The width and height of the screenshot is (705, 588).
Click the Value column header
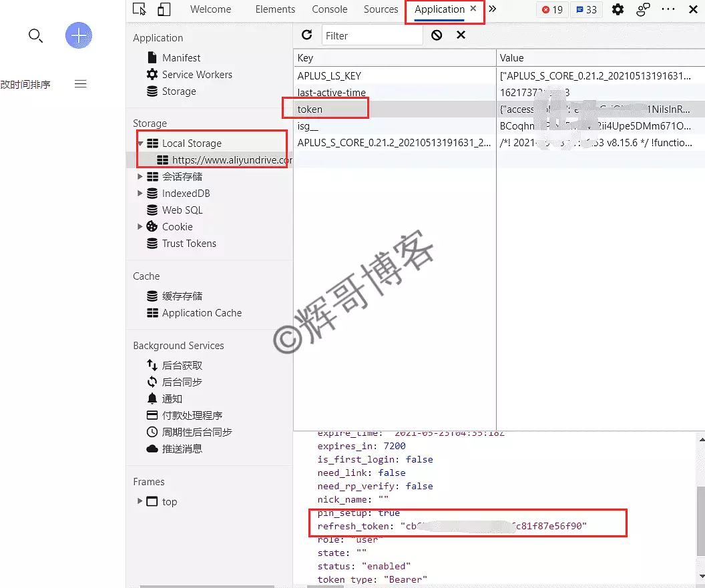point(601,58)
